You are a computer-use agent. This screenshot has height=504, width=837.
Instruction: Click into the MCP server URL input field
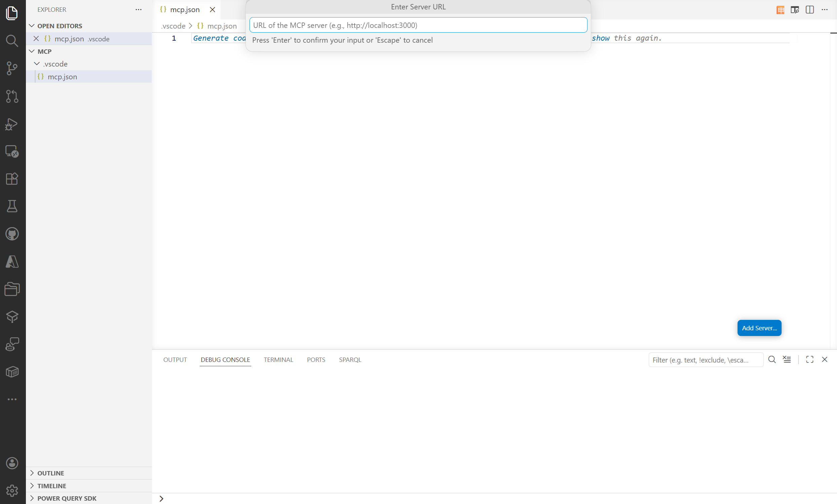point(418,25)
